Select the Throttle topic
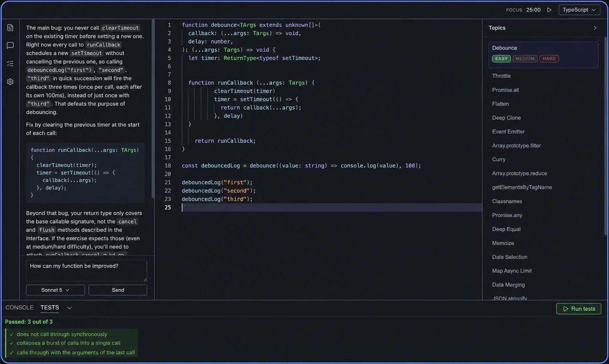Viewport: 609px width, 364px height. (x=501, y=76)
